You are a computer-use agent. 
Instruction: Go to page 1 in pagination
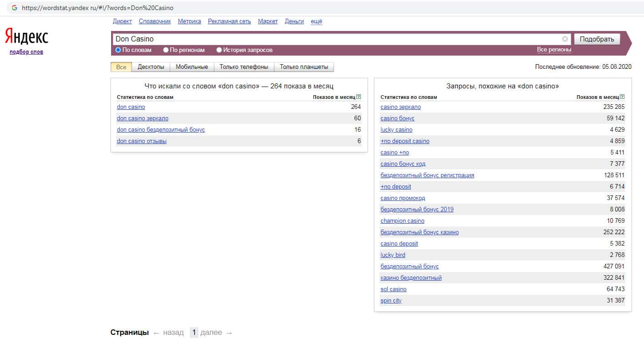(194, 333)
